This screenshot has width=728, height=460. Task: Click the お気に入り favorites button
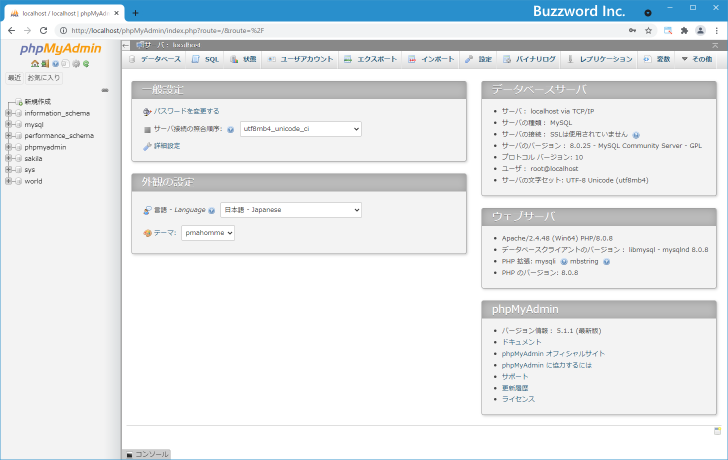pyautogui.click(x=43, y=78)
